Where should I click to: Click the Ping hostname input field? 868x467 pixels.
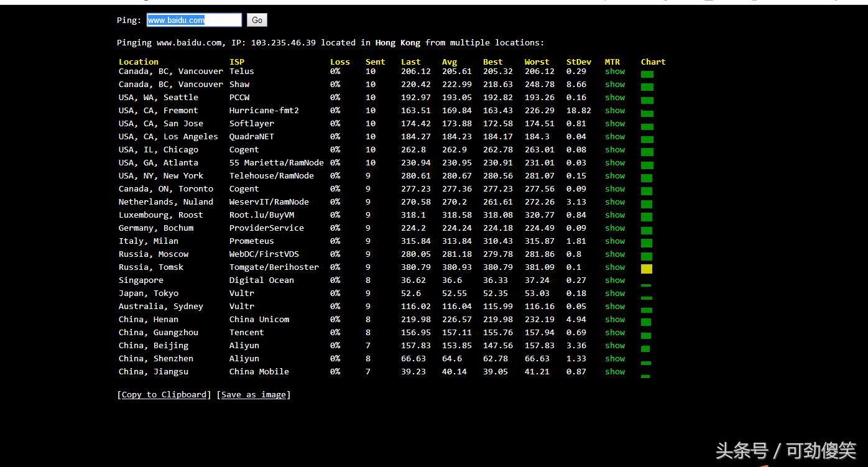coord(194,20)
